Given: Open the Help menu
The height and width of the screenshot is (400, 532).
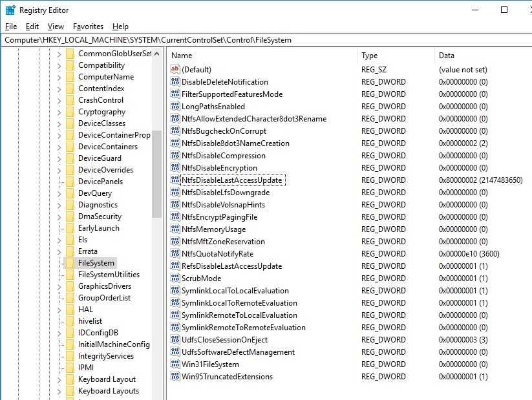Looking at the screenshot, I should pos(120,26).
